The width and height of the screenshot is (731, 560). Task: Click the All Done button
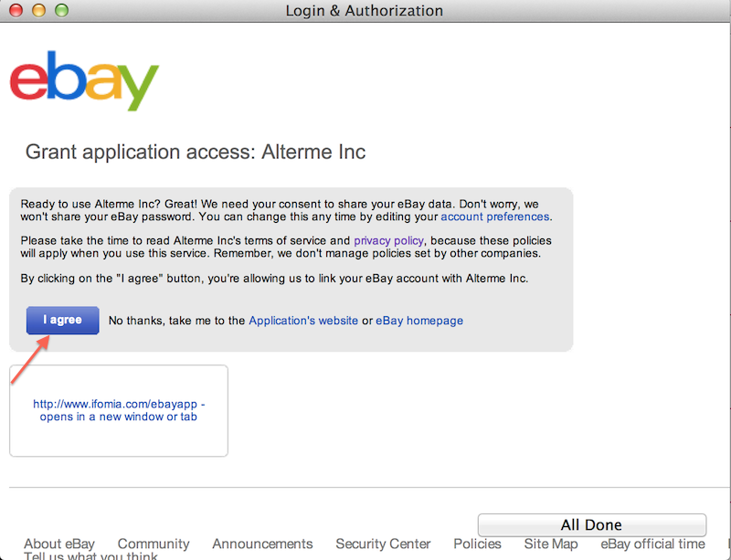tap(591, 525)
